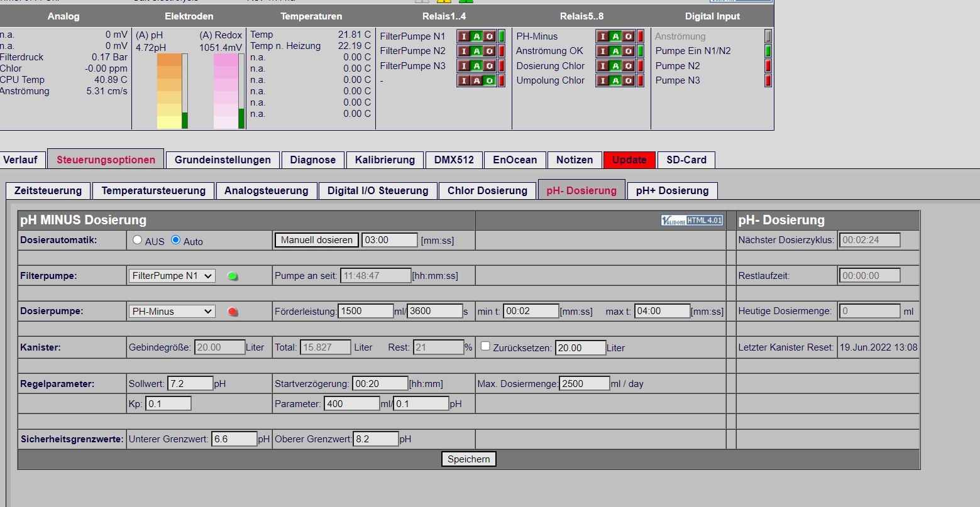Click the red Update tab

tap(629, 160)
